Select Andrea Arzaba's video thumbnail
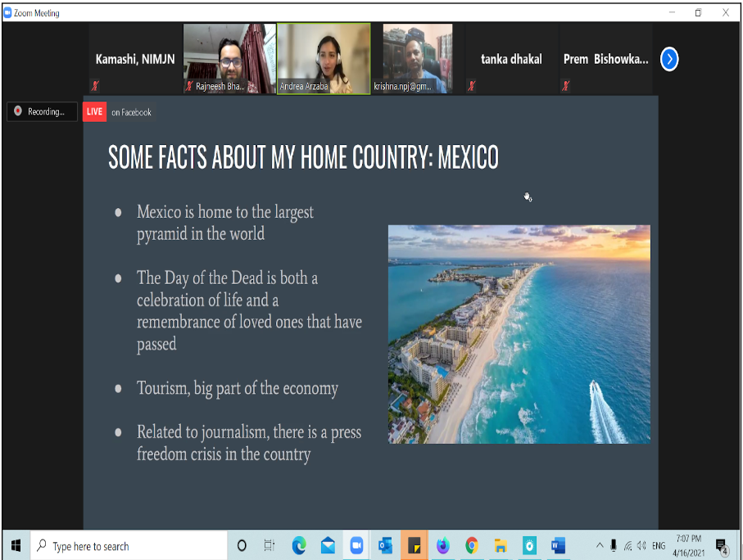The height and width of the screenshot is (560, 743). tap(323, 57)
